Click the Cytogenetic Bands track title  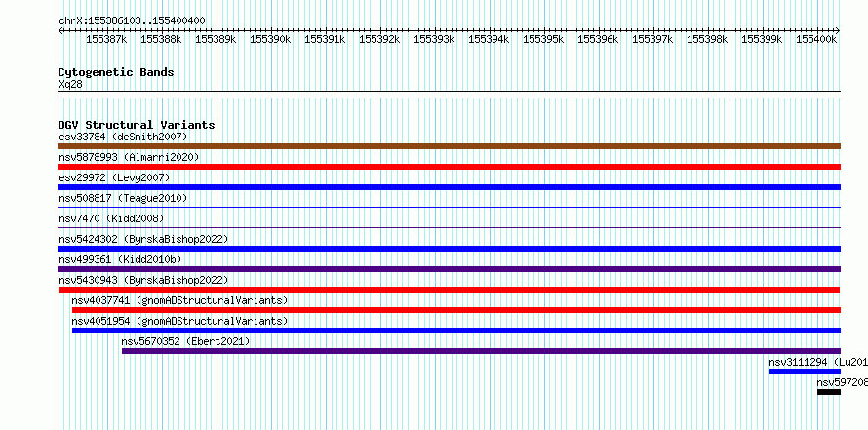click(x=116, y=72)
